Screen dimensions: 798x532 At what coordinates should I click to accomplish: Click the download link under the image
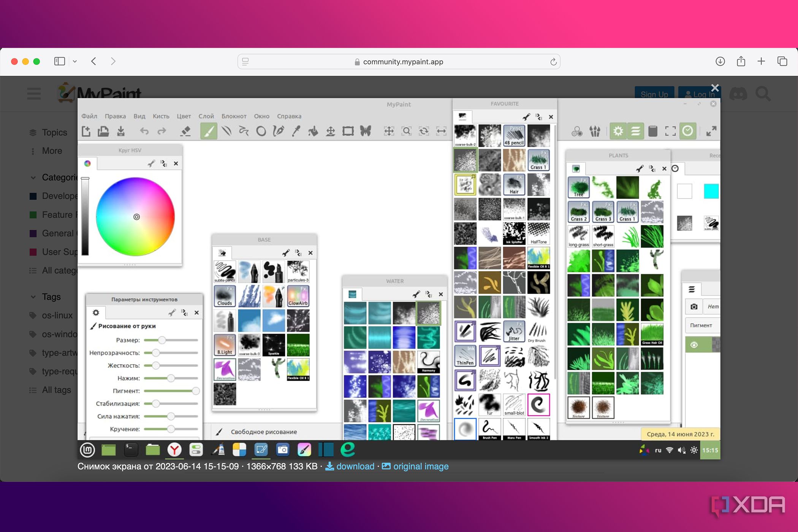pyautogui.click(x=350, y=466)
